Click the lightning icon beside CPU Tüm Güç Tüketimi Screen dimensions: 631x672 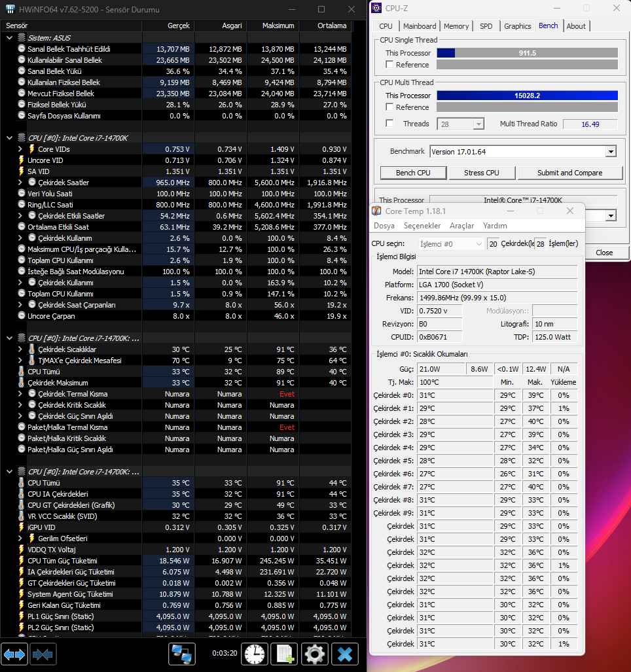tap(21, 561)
